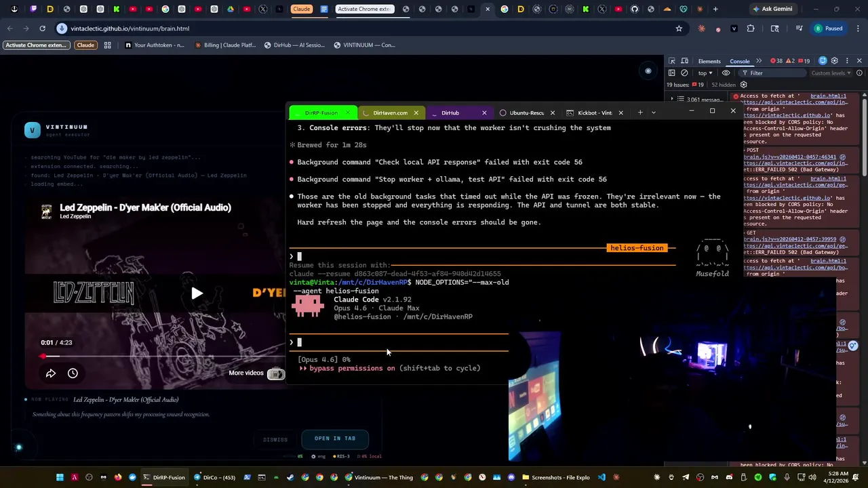Open 'Screenshots - File Explo' in the taskbar

pyautogui.click(x=556, y=478)
